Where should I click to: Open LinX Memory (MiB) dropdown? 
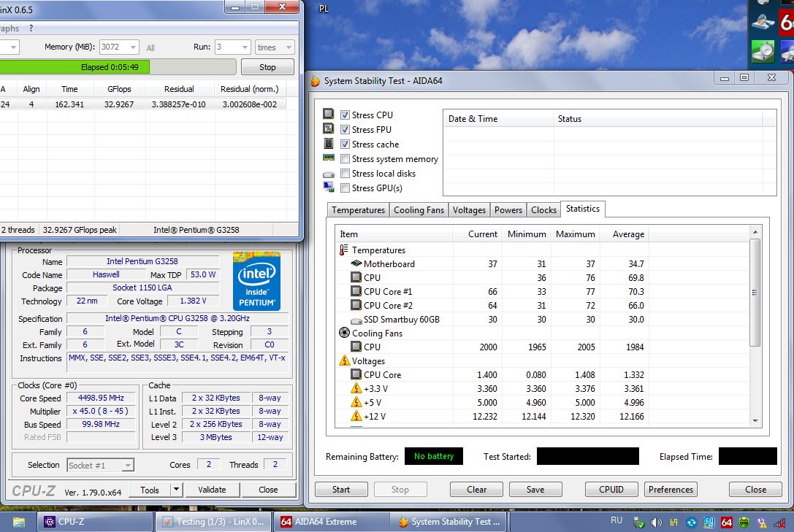(133, 47)
